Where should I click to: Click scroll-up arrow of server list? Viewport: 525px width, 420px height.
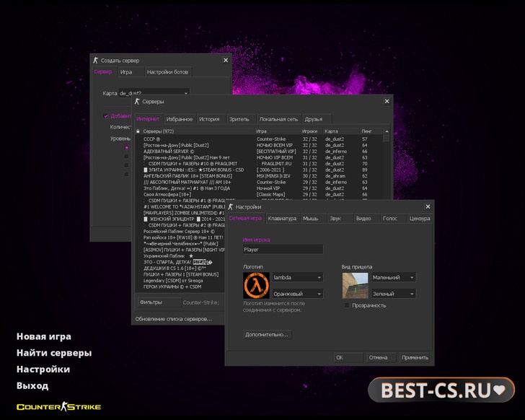(x=387, y=131)
